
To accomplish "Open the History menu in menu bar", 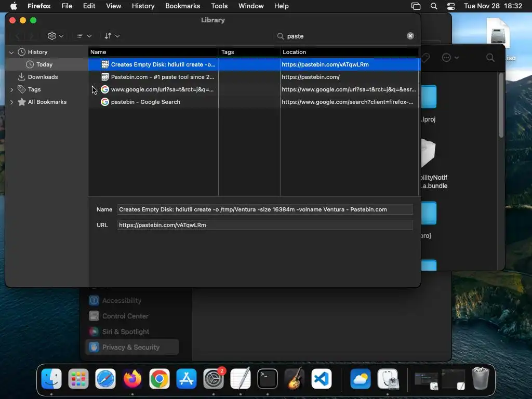I will [143, 6].
